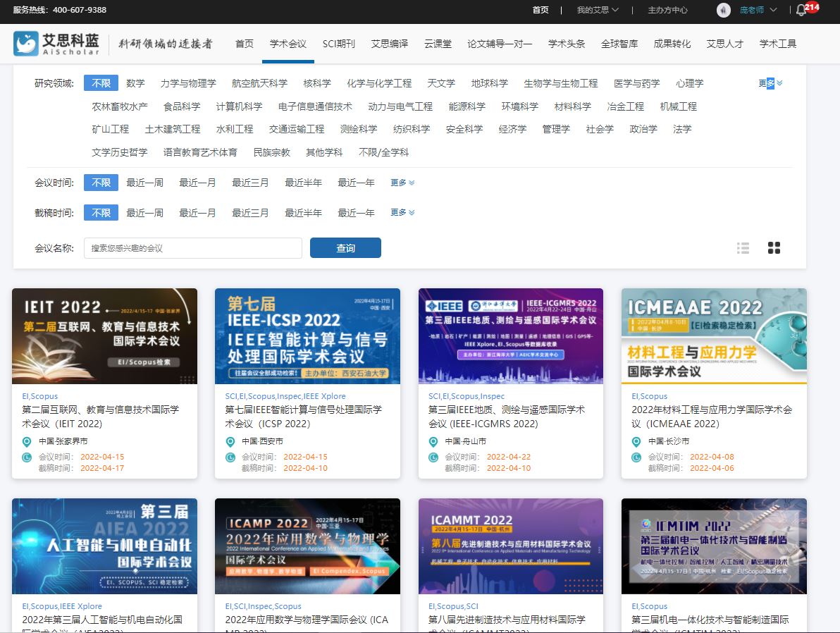840x633 pixels.
Task: Click clock icon on IEEE-ICGMRS 2022 card
Action: 433,457
